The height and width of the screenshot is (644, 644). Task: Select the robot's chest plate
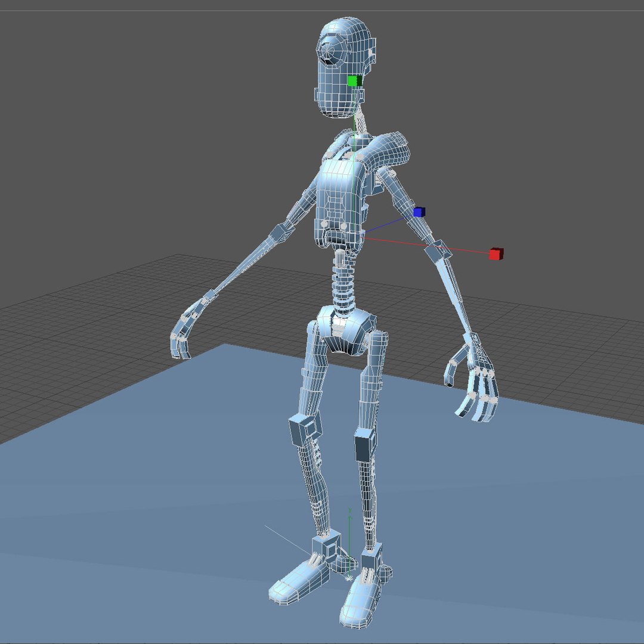pyautogui.click(x=339, y=203)
